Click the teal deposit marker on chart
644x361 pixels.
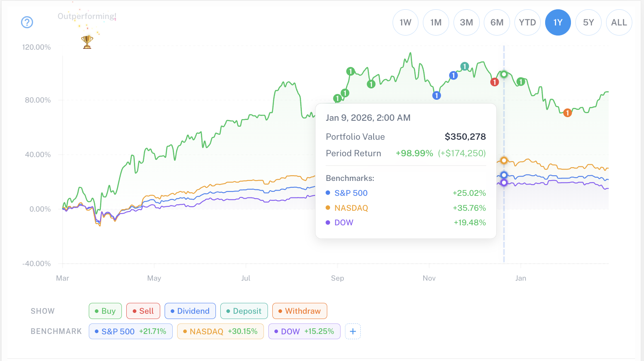(465, 66)
